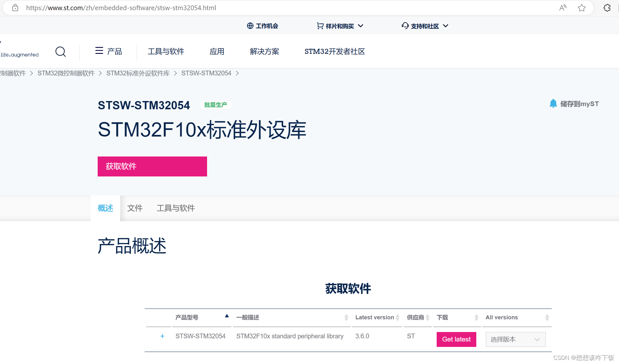
Task: Click STSW-STM32054 product cell in table
Action: (x=200, y=336)
